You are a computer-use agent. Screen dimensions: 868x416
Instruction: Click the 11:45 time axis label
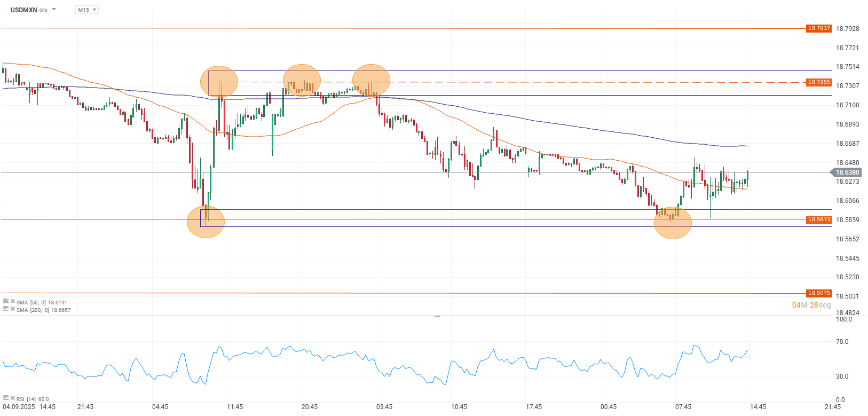(x=235, y=407)
